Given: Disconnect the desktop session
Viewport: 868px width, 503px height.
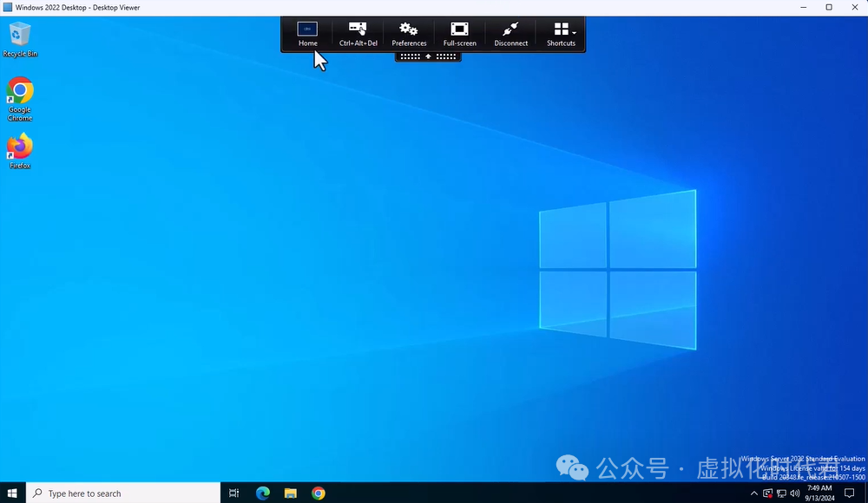Looking at the screenshot, I should pos(510,35).
